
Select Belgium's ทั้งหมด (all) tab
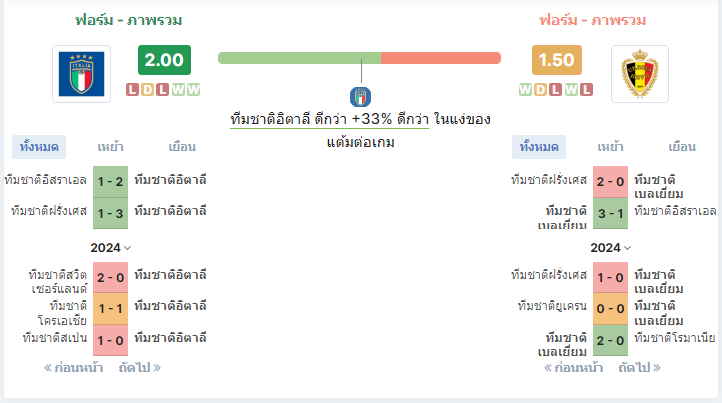[x=539, y=147]
